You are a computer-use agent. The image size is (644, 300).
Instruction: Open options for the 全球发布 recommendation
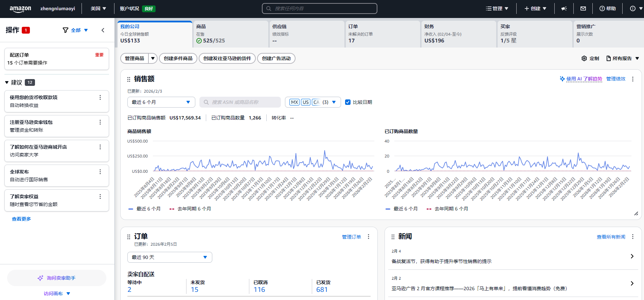coord(100,172)
